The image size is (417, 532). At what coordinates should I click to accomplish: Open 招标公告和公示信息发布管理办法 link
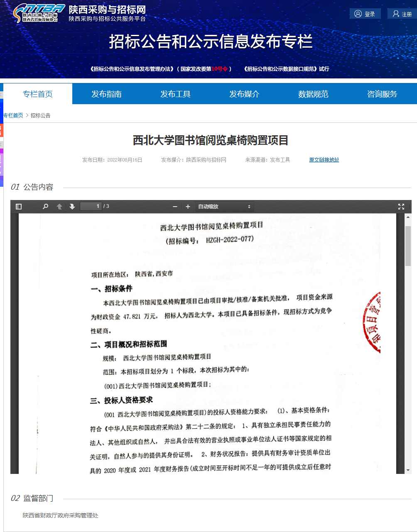(132, 69)
